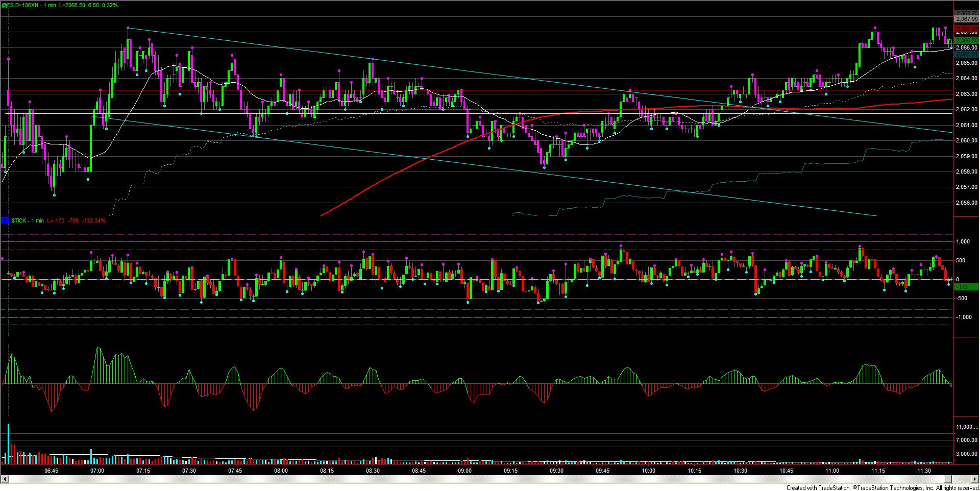The image size is (980, 491).
Task: Click the scrollbar left arrow button
Action: point(4,479)
